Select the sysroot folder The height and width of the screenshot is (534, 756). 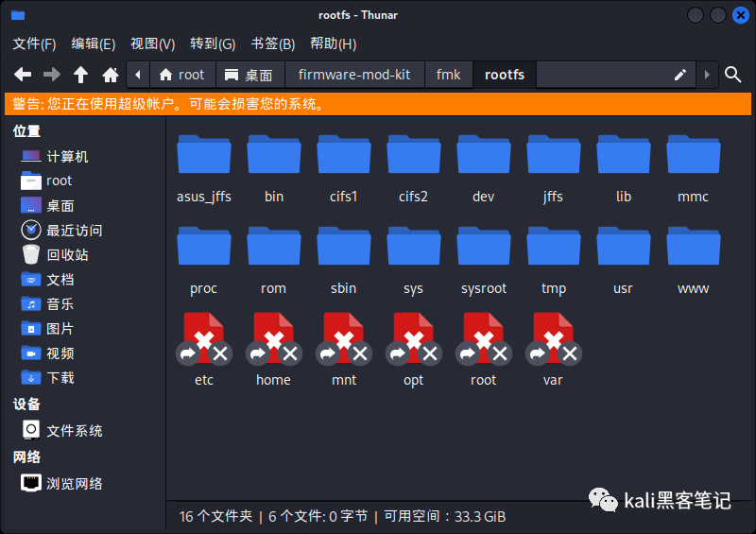[484, 261]
